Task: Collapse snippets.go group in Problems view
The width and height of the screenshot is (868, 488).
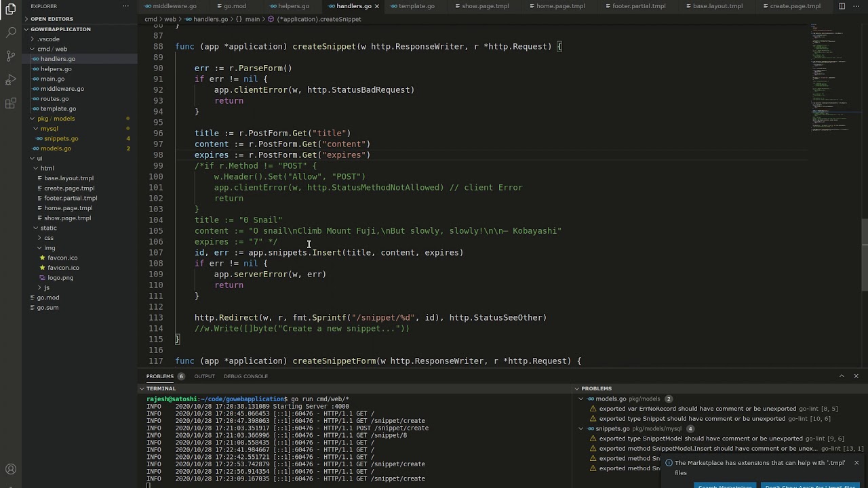Action: 581,429
